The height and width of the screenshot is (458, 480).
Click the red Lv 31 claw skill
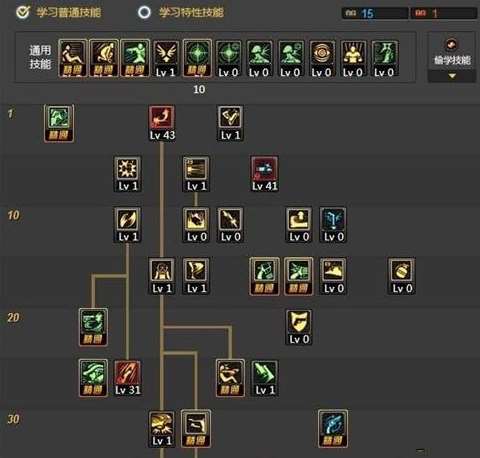coord(127,378)
